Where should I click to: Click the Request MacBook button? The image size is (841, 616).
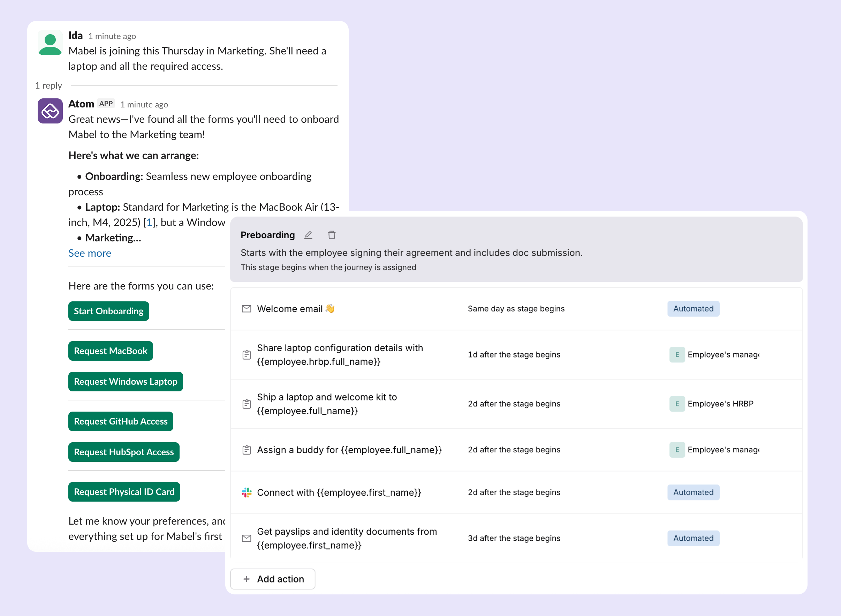tap(110, 351)
